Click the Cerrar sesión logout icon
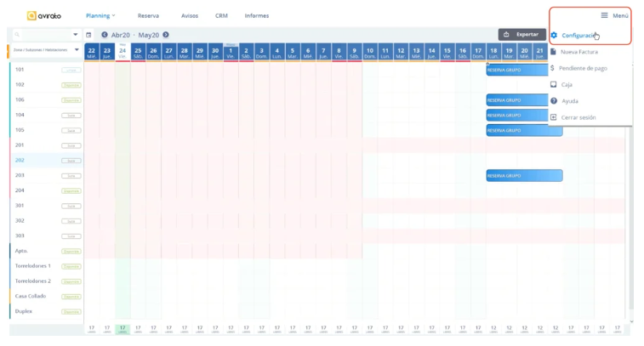The height and width of the screenshot is (346, 644). click(x=554, y=117)
